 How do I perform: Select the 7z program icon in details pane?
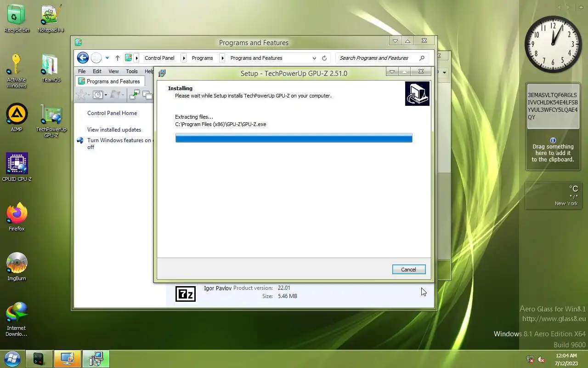(x=186, y=293)
